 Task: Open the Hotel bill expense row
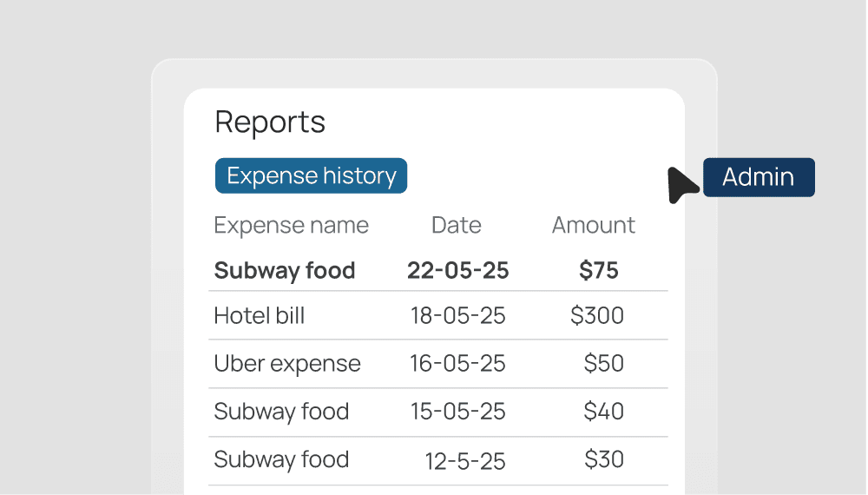260,316
